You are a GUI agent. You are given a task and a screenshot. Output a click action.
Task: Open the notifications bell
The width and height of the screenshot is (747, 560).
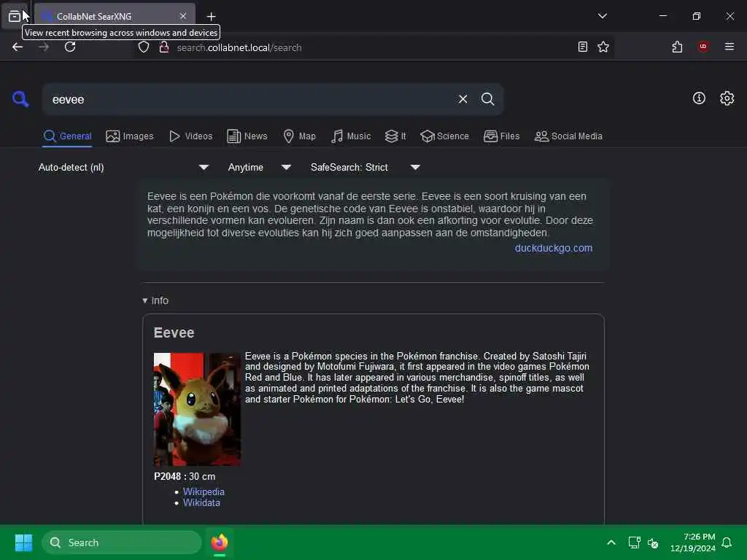727,542
